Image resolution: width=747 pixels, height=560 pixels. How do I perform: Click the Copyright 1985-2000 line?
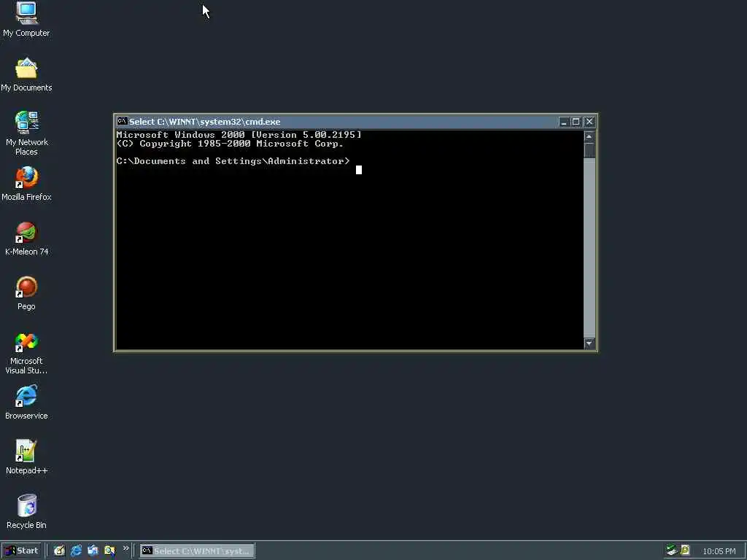[230, 144]
